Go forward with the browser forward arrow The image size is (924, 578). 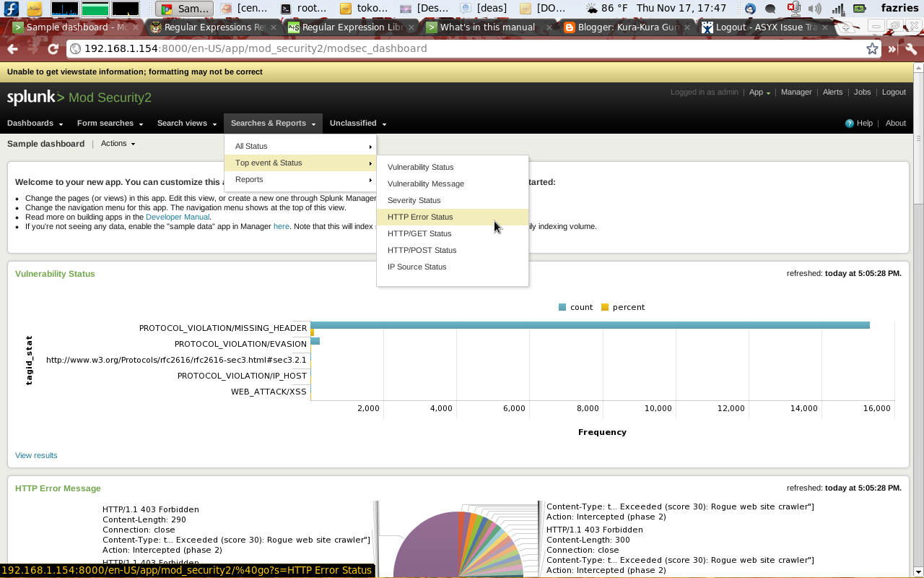point(32,49)
